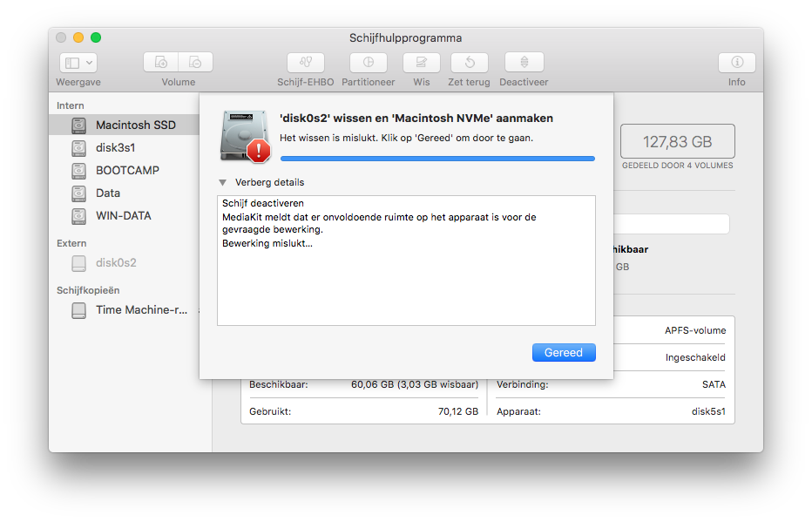Click the BOOTCAMP drive icon
Screen dimensions: 812x522
[78, 171]
